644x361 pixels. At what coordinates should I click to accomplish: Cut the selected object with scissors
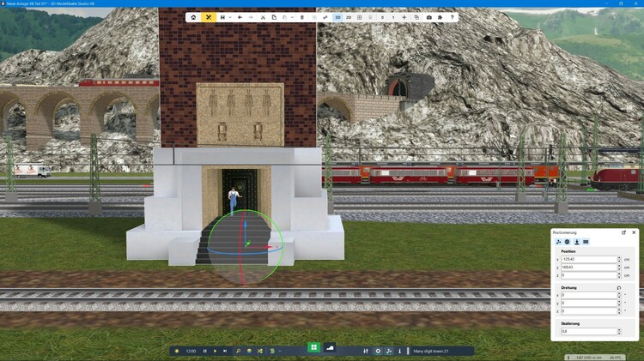click(263, 17)
